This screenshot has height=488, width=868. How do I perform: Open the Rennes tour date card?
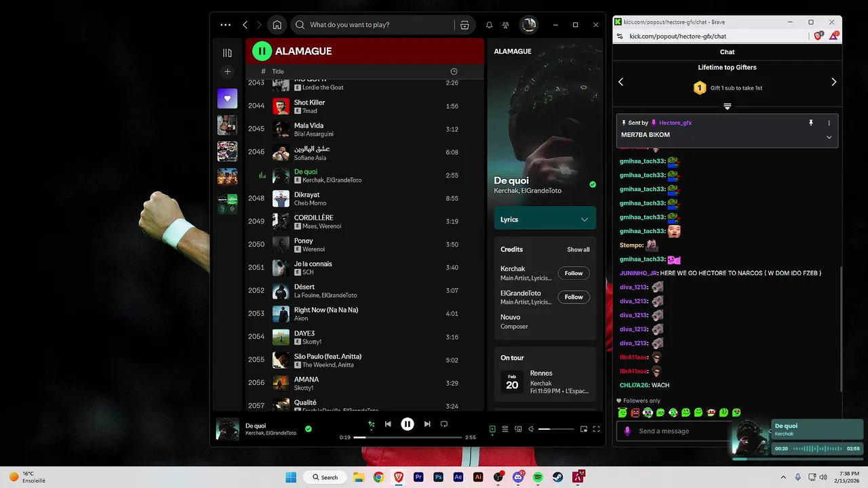pyautogui.click(x=545, y=382)
